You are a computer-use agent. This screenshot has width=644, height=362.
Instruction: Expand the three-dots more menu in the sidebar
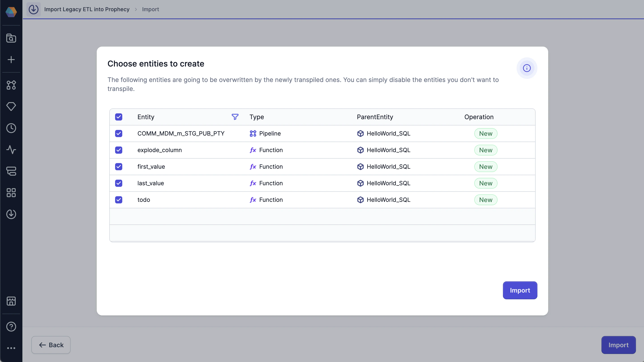(x=11, y=348)
